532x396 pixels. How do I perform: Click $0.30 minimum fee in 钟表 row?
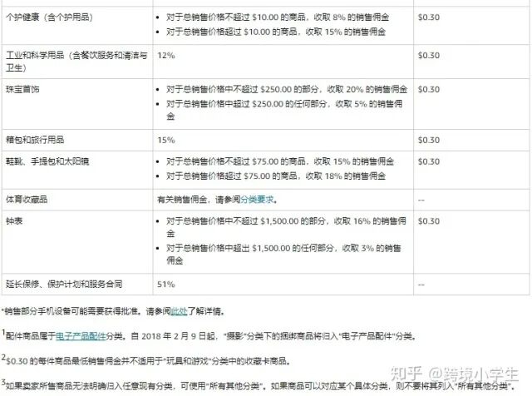coord(429,221)
